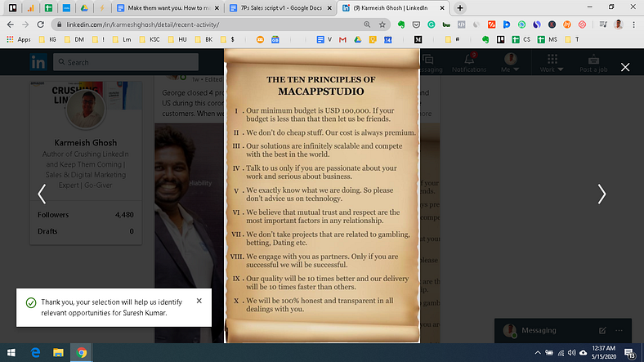
Task: Open the volume control in tray
Action: point(572,352)
